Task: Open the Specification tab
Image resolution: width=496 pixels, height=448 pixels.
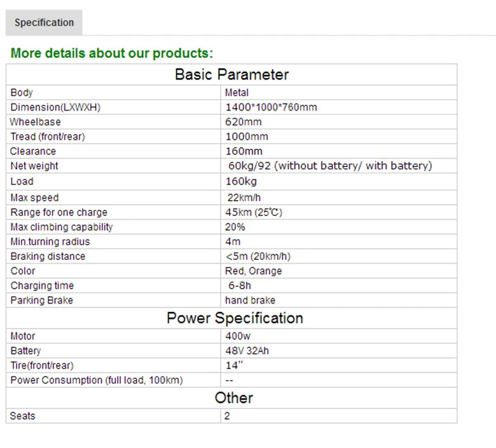Action: [44, 22]
